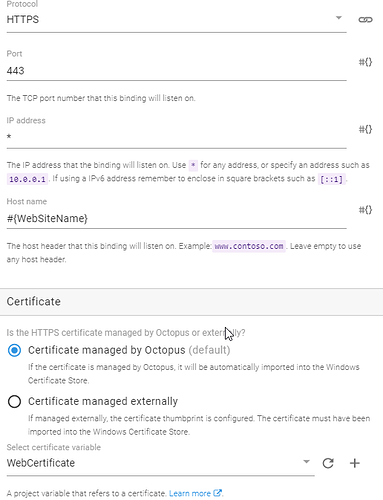This screenshot has width=383, height=500.
Task: Insert variable for IP address field
Action: coord(365,129)
